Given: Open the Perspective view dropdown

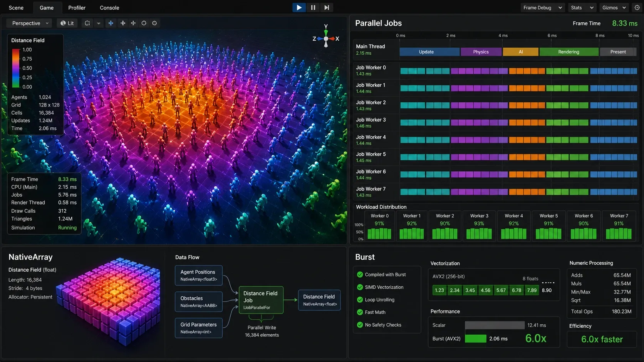Looking at the screenshot, I should (x=29, y=23).
